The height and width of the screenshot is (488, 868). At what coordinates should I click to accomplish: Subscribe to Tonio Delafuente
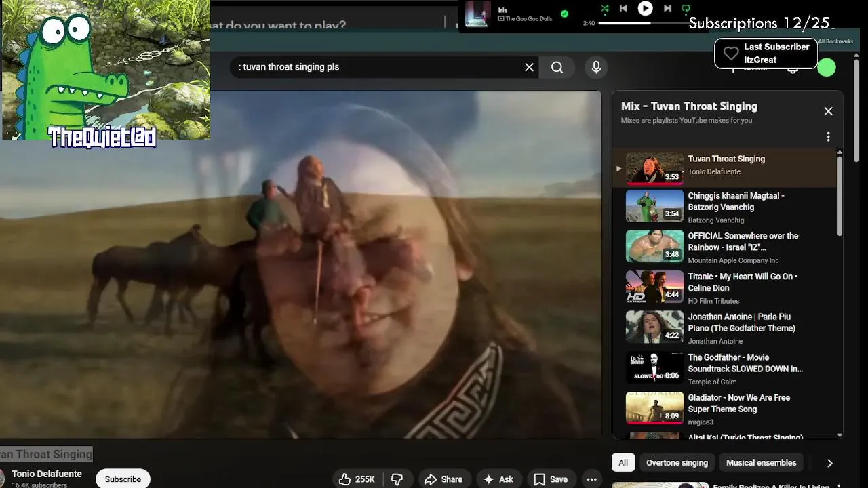pos(123,479)
